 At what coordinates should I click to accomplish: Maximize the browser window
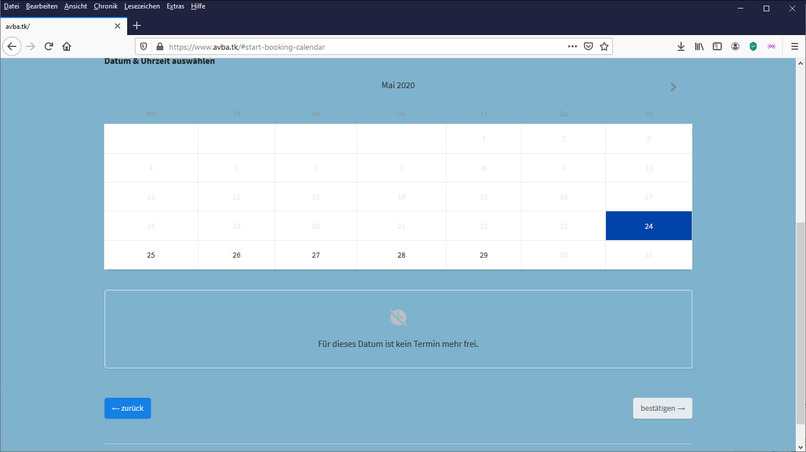[766, 8]
